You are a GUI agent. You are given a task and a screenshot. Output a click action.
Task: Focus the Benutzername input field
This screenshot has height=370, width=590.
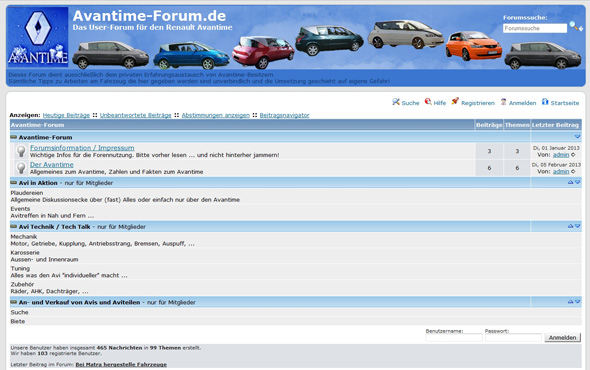pyautogui.click(x=454, y=338)
